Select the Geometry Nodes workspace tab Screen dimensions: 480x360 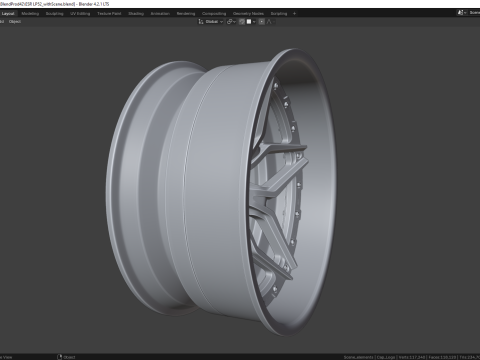pos(248,14)
